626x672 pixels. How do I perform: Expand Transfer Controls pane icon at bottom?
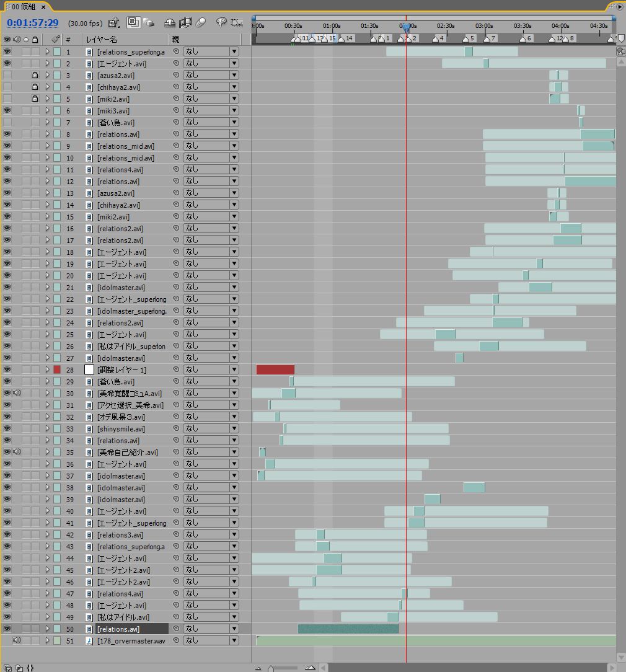(19, 668)
